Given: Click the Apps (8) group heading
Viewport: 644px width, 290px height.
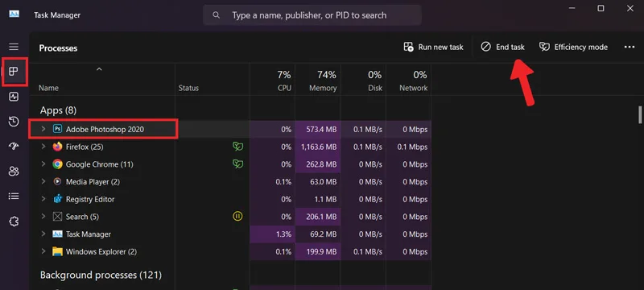Looking at the screenshot, I should 58,110.
